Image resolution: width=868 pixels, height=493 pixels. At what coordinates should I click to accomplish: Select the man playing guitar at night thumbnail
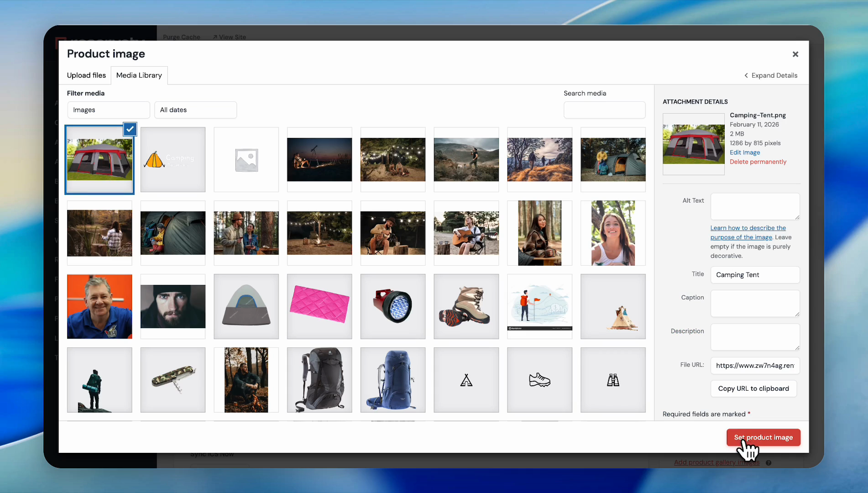pyautogui.click(x=393, y=233)
